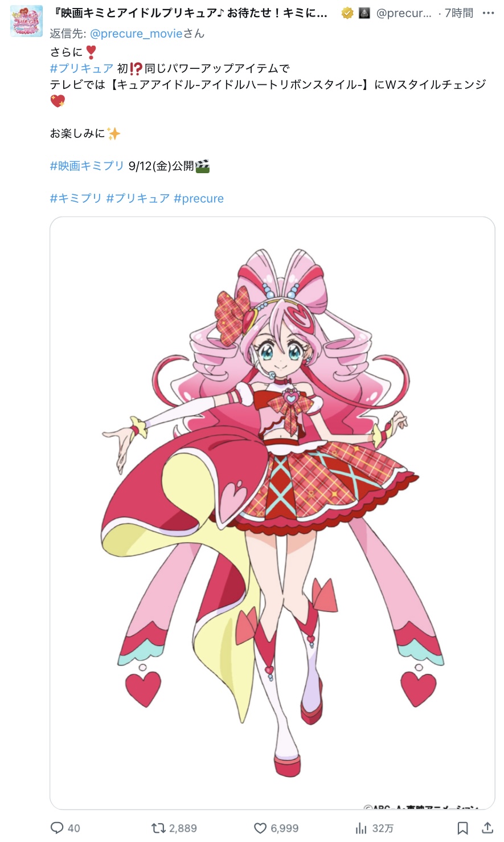Open the 7時間 timestamp link

coord(458,13)
